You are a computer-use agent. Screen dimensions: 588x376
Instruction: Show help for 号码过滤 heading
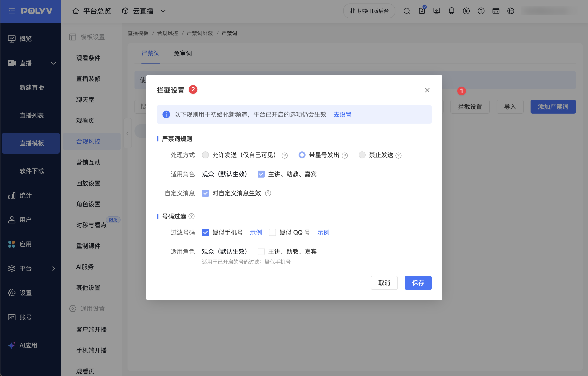point(192,216)
